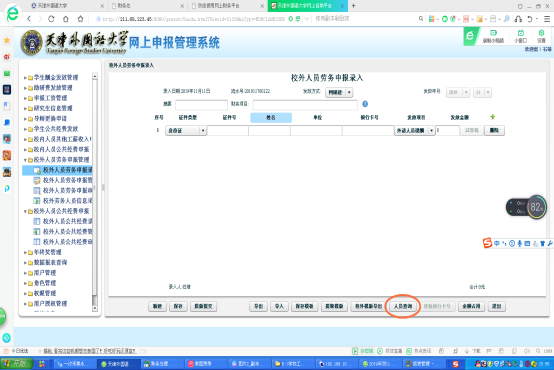This screenshot has width=554, height=370.
Task: Select the 校外劳务人员信息 tree item
Action: click(63, 201)
